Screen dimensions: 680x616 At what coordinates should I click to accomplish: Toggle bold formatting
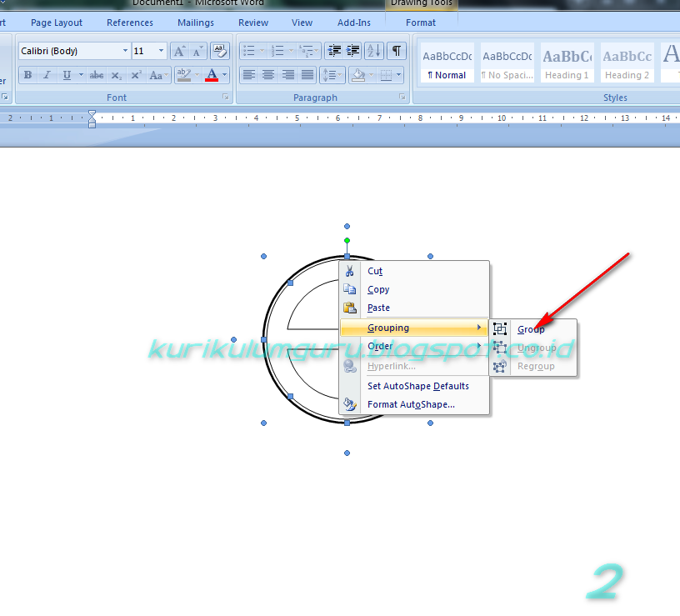(27, 74)
